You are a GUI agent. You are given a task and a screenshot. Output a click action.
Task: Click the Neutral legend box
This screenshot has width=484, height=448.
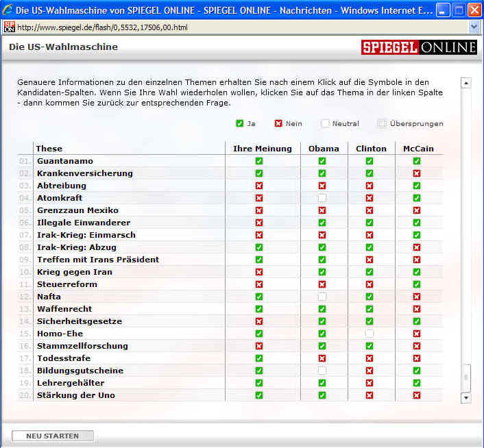[325, 123]
